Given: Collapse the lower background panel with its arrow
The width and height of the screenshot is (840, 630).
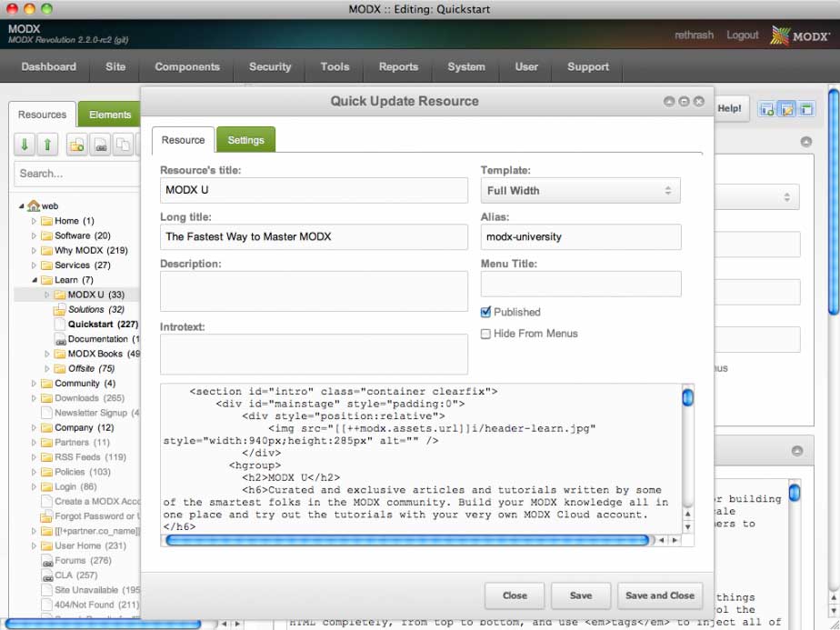Looking at the screenshot, I should pyautogui.click(x=797, y=451).
